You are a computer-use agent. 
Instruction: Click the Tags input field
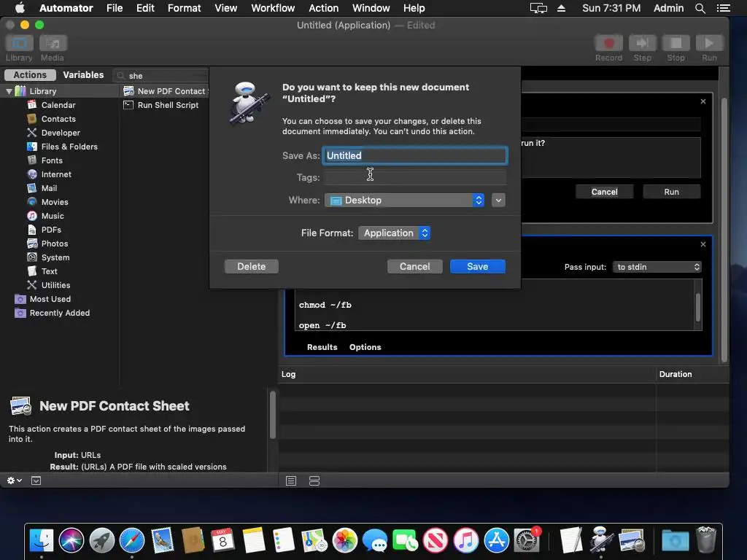(x=415, y=178)
